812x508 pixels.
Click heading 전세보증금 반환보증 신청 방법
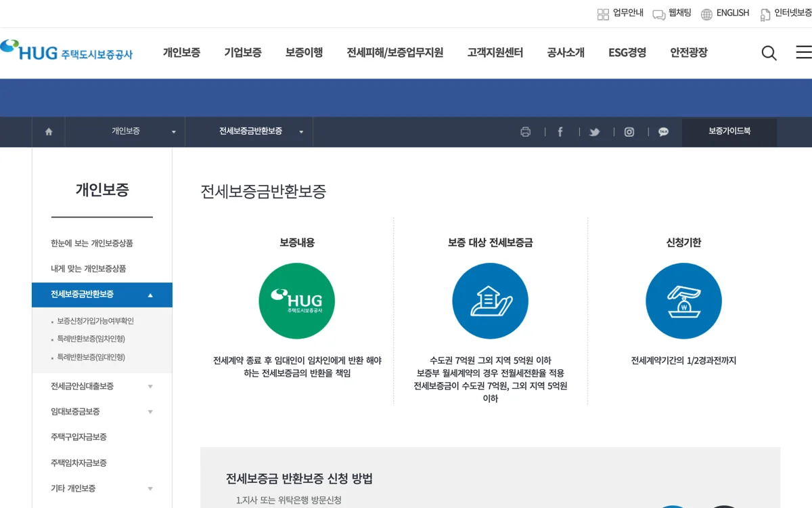click(299, 479)
